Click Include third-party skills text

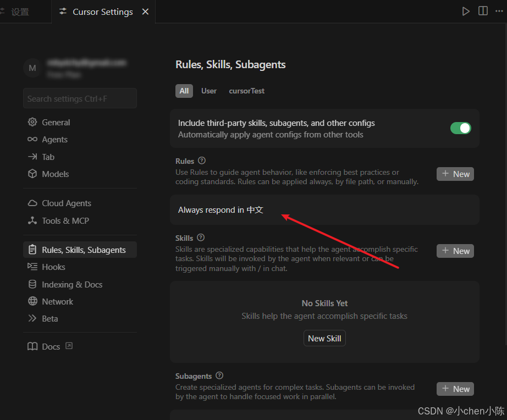click(277, 123)
